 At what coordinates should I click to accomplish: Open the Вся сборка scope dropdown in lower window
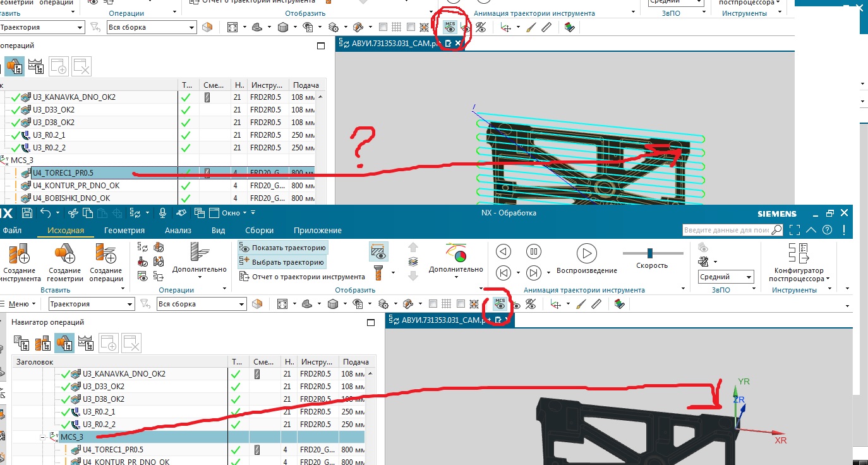(x=202, y=304)
